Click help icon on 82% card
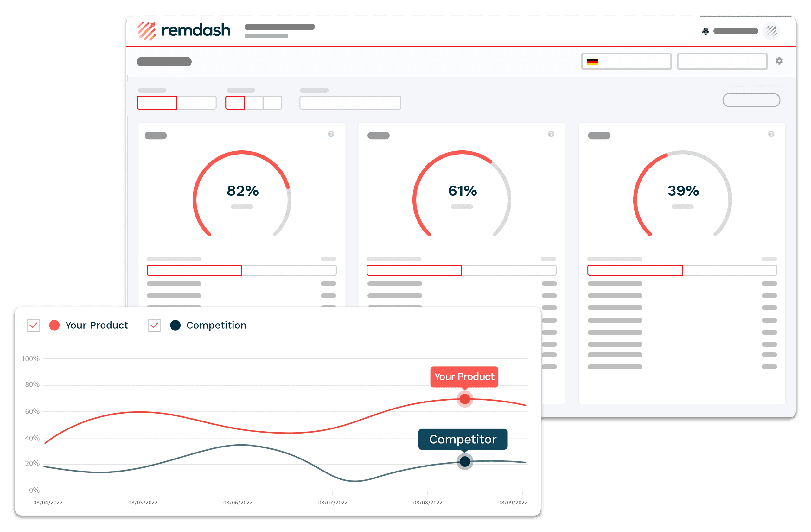Image resolution: width=811 pixels, height=532 pixels. [331, 134]
